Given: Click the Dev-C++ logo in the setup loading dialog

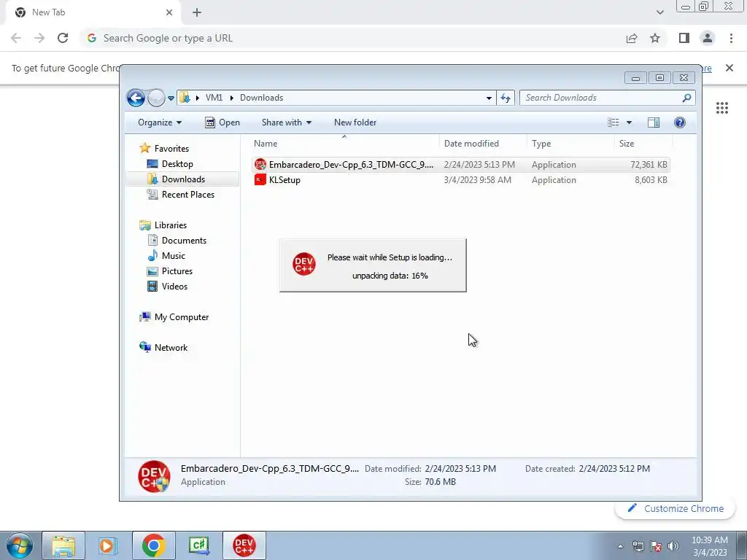Looking at the screenshot, I should pos(304,264).
